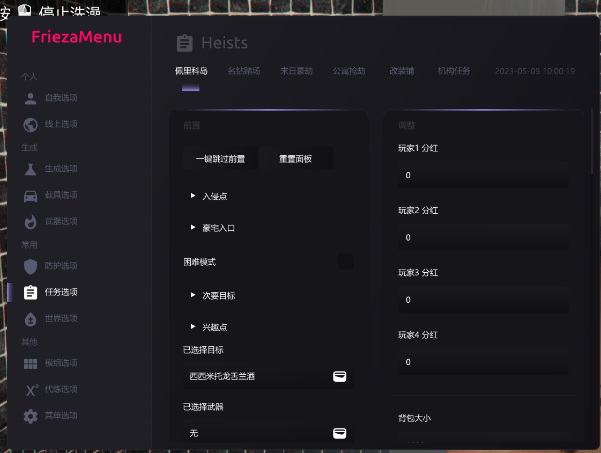
Task: Go to the 改装铺 tab
Action: point(402,71)
